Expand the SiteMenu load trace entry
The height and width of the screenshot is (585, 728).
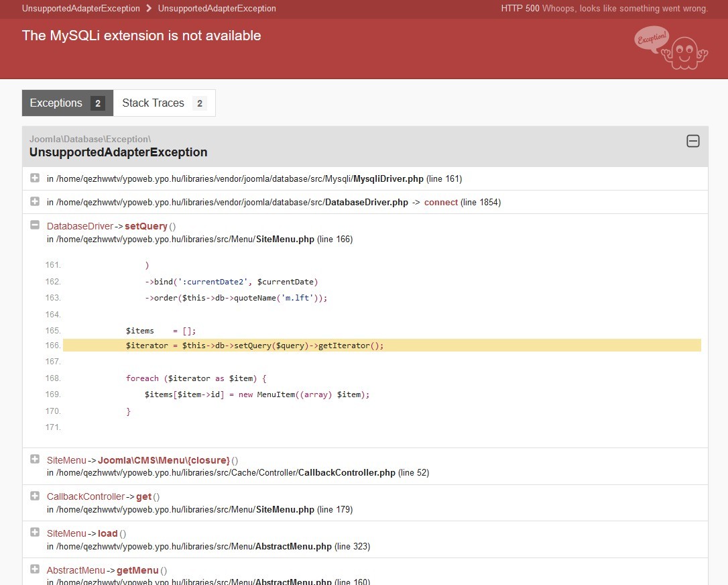(35, 533)
